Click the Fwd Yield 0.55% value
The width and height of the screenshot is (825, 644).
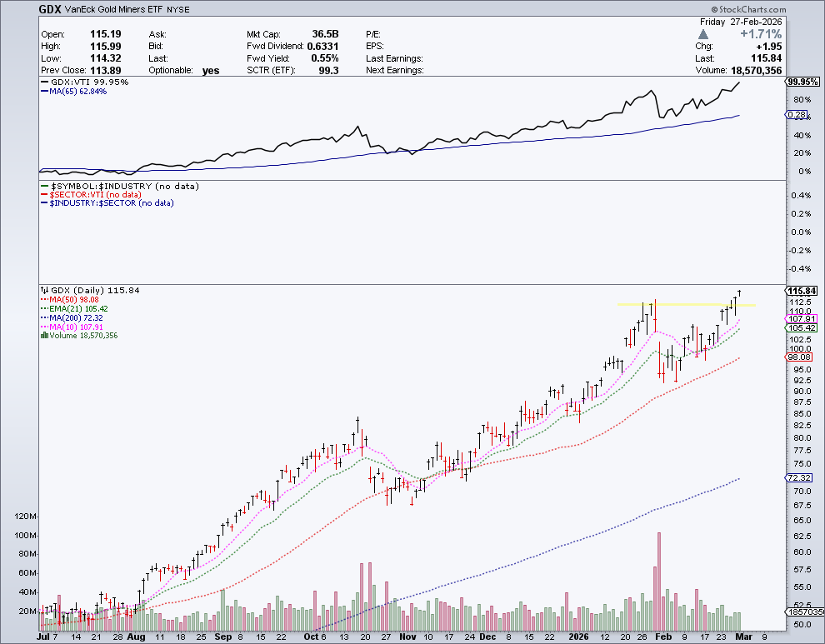click(x=325, y=58)
